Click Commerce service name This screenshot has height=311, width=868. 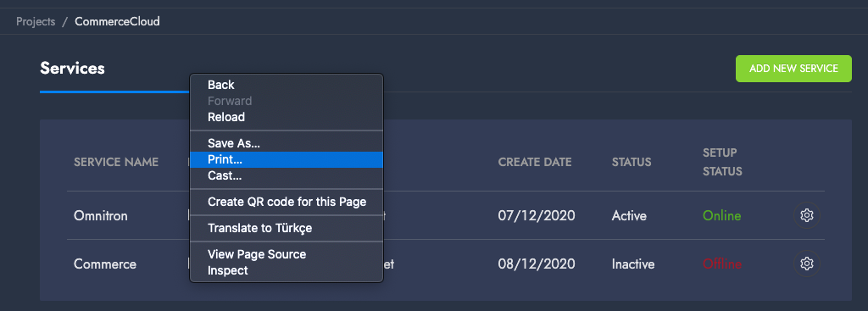[x=105, y=264]
